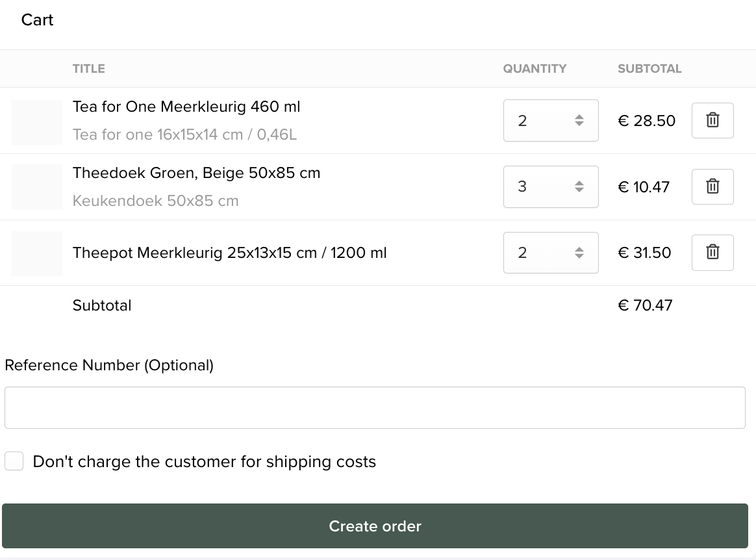Image resolution: width=756 pixels, height=560 pixels.
Task: Decrease quantity of Tea for One Meerkleurig
Action: tap(579, 124)
